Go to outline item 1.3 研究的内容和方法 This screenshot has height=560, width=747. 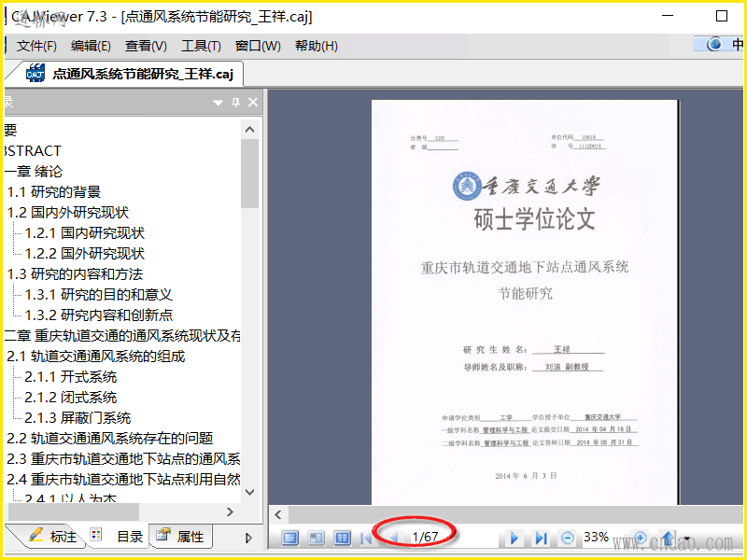pos(75,274)
